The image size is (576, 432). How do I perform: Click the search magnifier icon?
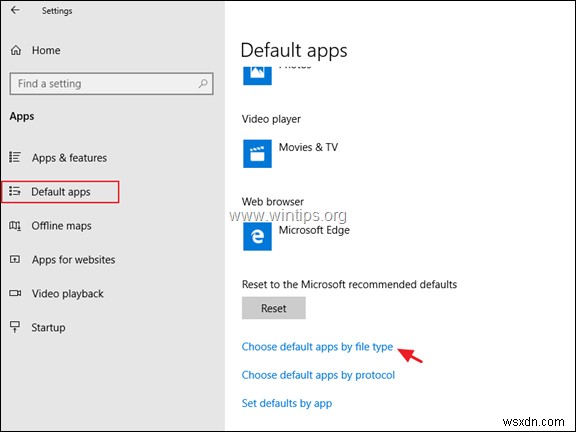point(203,83)
